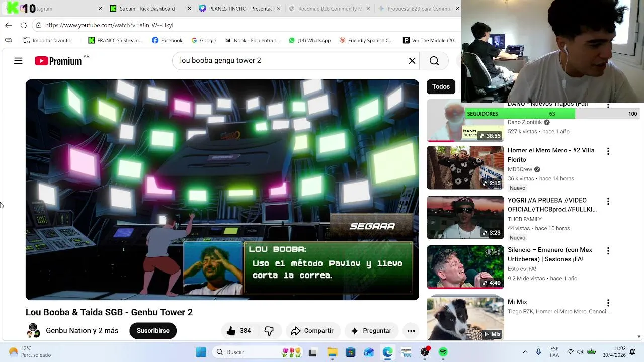
Task: Open Windows Start menu
Action: pyautogui.click(x=201, y=352)
